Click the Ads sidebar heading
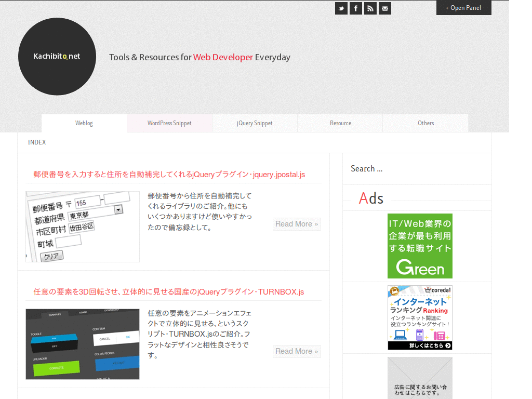The image size is (532, 399). pos(371,198)
